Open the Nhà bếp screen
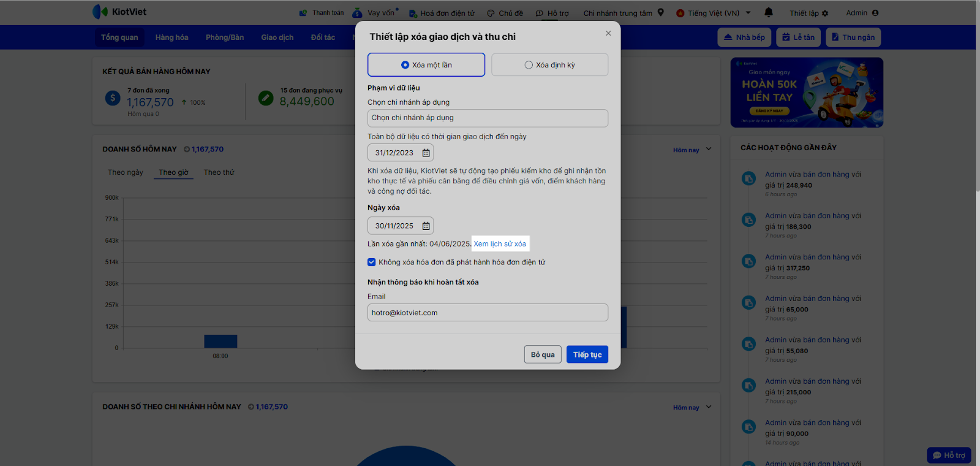The height and width of the screenshot is (466, 980). (x=744, y=37)
